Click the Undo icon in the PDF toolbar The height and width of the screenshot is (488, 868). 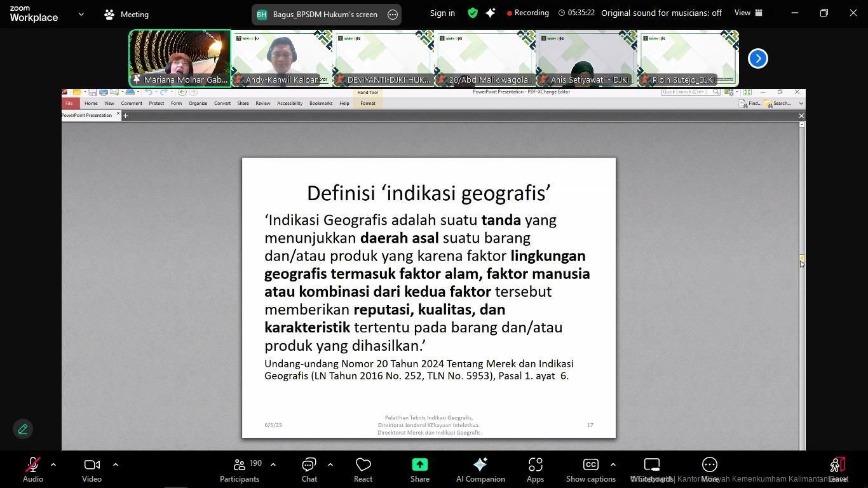(149, 92)
